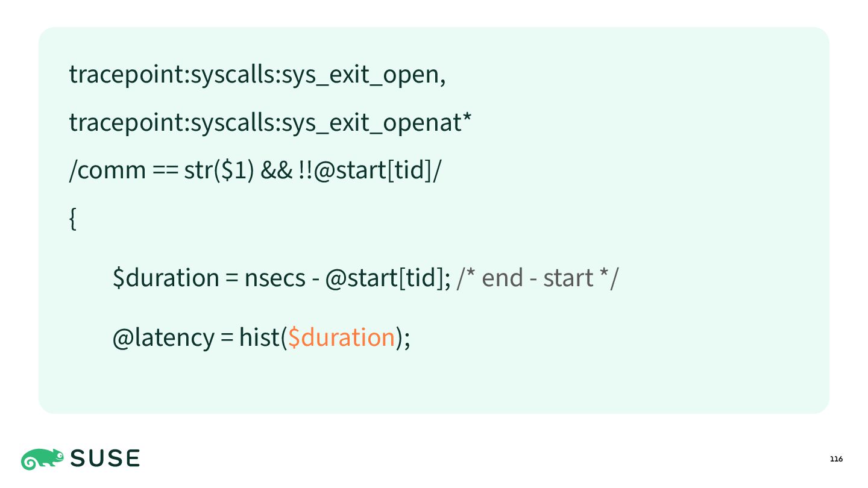Screen dimensions: 868x488
Task: Click !!@start[tid] in the filter
Action: point(367,171)
